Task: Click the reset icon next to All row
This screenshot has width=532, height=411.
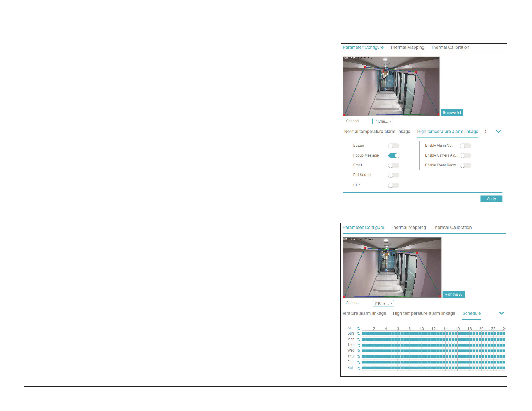Action: [359, 329]
